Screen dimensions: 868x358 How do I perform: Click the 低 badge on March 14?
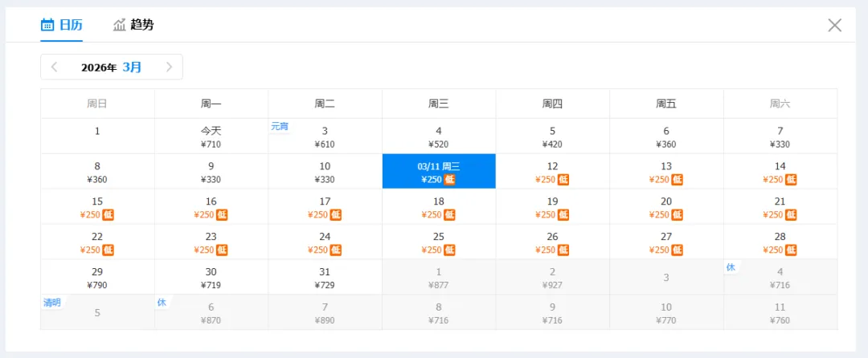pos(791,180)
